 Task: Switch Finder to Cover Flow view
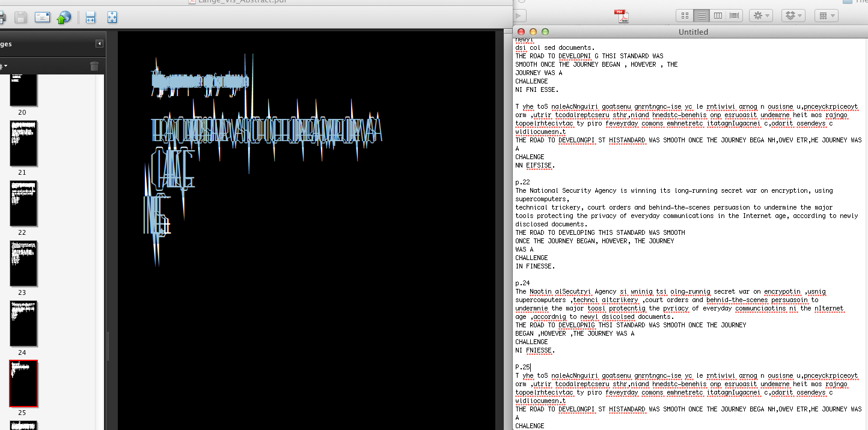(x=734, y=16)
